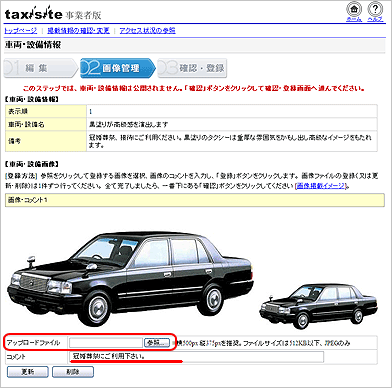The width and height of the screenshot is (392, 388).
Task: Click the 削除 delete button
Action: tap(73, 372)
